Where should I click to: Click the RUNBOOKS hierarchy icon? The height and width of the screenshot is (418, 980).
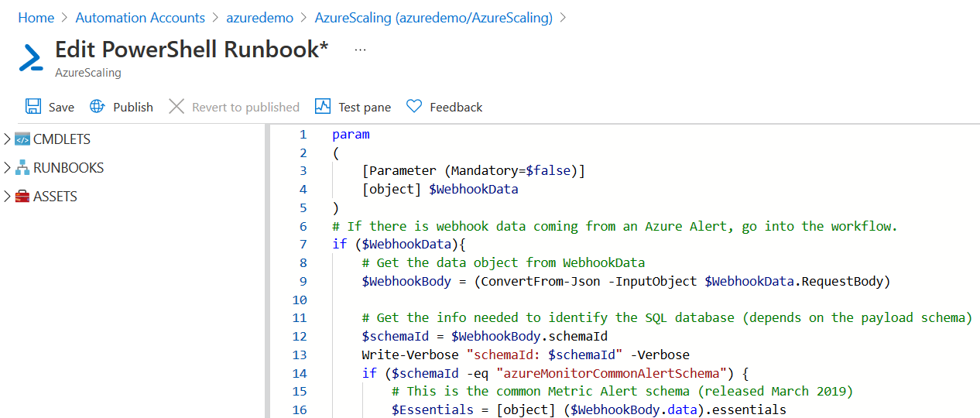pos(22,168)
